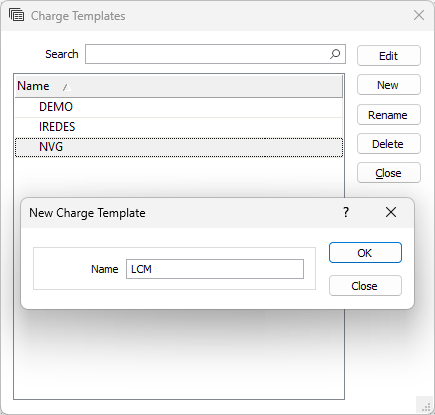Click the Rename button
The width and height of the screenshot is (435, 415).
coord(389,115)
